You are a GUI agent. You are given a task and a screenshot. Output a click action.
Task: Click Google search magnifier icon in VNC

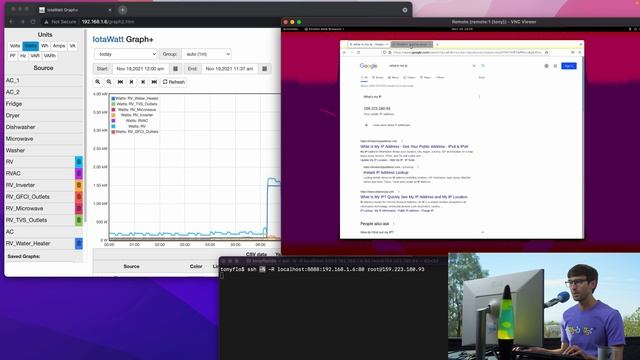tap(483, 66)
